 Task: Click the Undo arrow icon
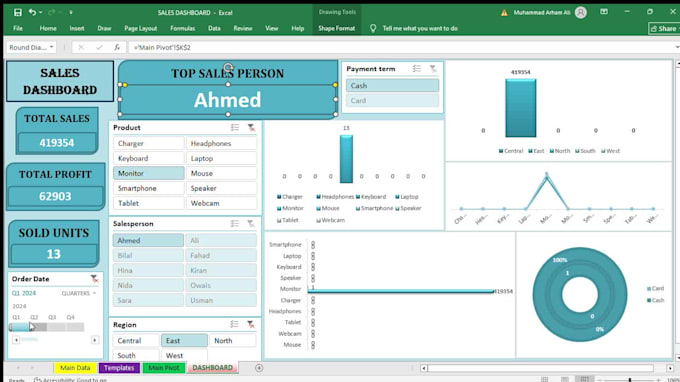coord(33,12)
